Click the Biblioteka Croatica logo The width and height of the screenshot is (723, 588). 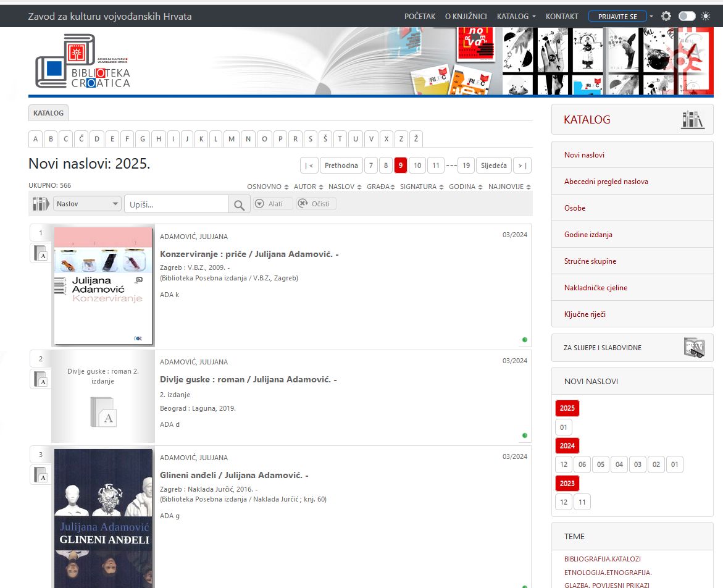pyautogui.click(x=83, y=62)
